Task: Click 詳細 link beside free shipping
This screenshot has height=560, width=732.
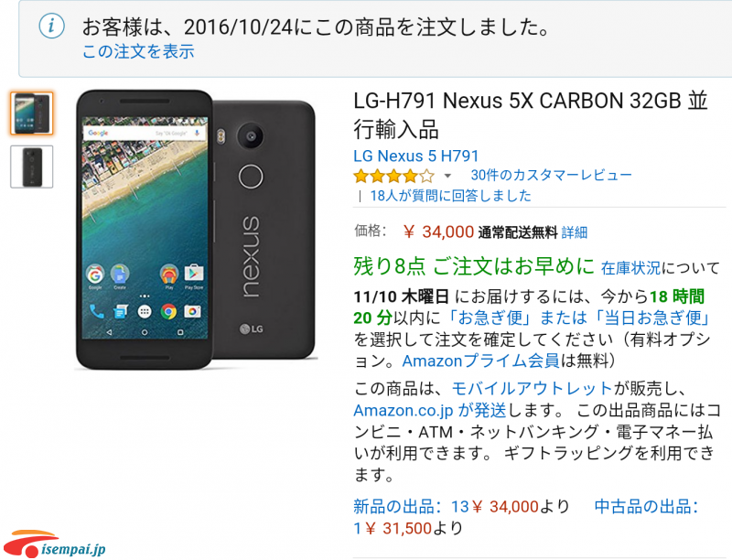Action: click(x=575, y=232)
